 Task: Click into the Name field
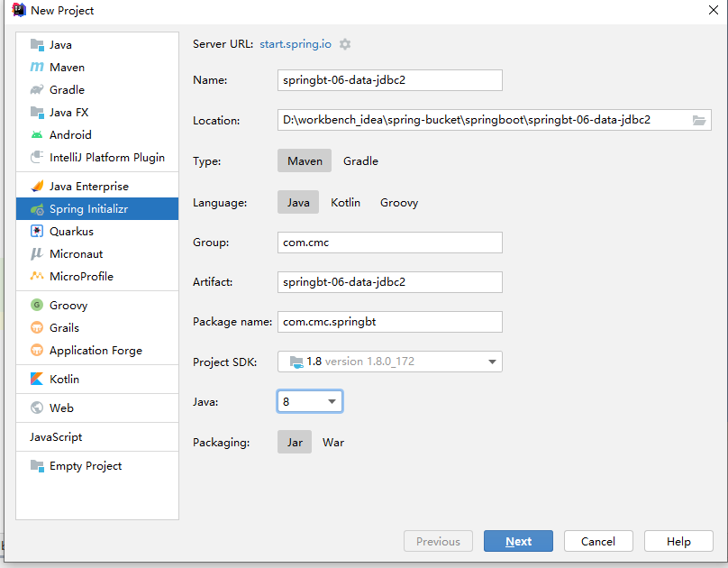(390, 80)
